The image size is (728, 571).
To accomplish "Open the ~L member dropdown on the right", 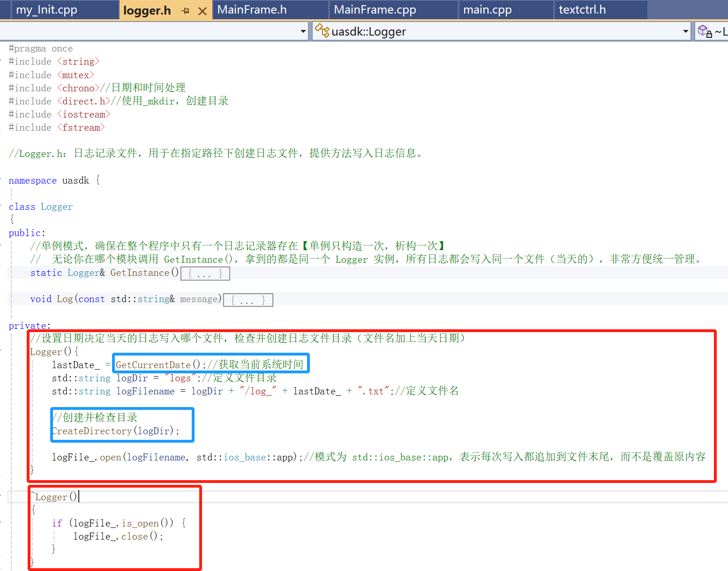I will 712,31.
